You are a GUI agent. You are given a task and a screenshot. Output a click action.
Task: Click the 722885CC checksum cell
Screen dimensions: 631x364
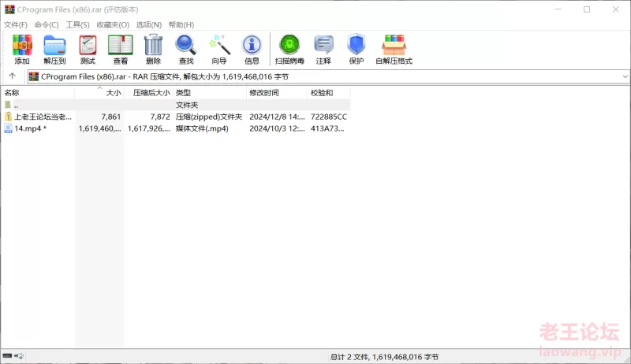[x=329, y=117]
